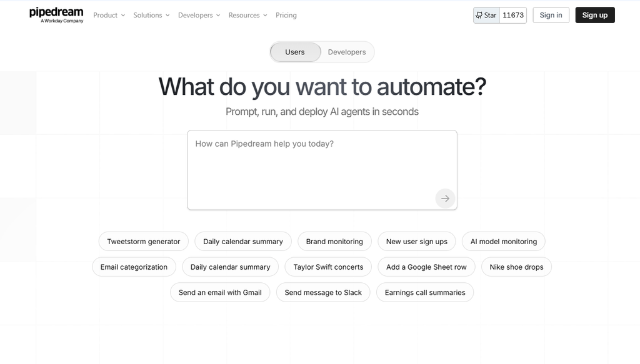Open the Developers nav dropdown
The image size is (640, 364).
199,15
